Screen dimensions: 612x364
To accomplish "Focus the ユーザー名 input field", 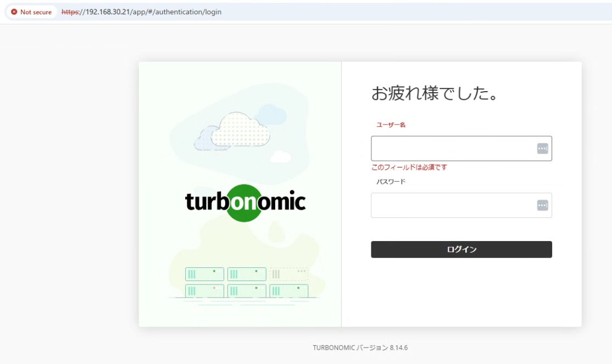I will (461, 149).
